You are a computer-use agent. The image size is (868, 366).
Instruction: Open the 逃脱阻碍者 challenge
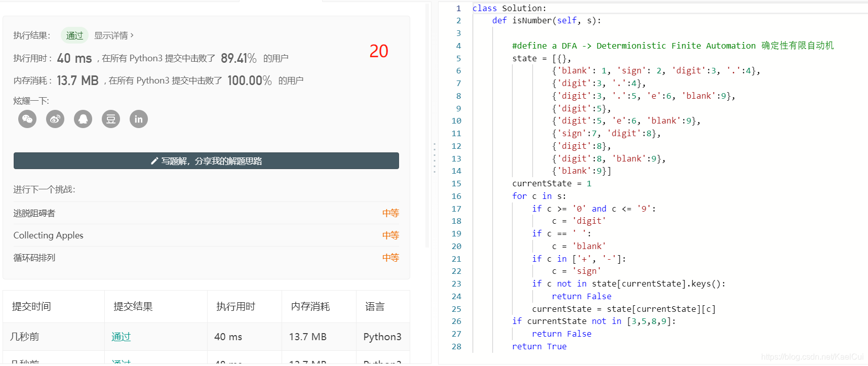click(x=34, y=213)
